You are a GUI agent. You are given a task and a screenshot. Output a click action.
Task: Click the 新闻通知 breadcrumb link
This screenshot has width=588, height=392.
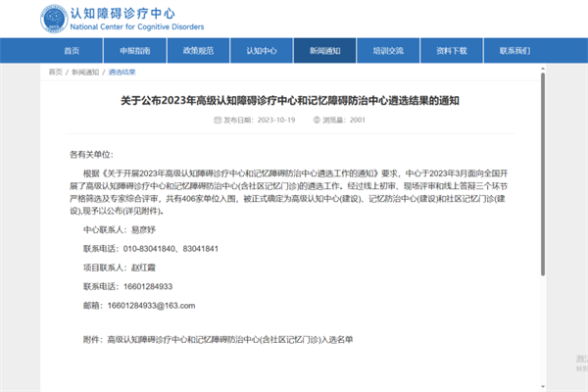point(84,73)
